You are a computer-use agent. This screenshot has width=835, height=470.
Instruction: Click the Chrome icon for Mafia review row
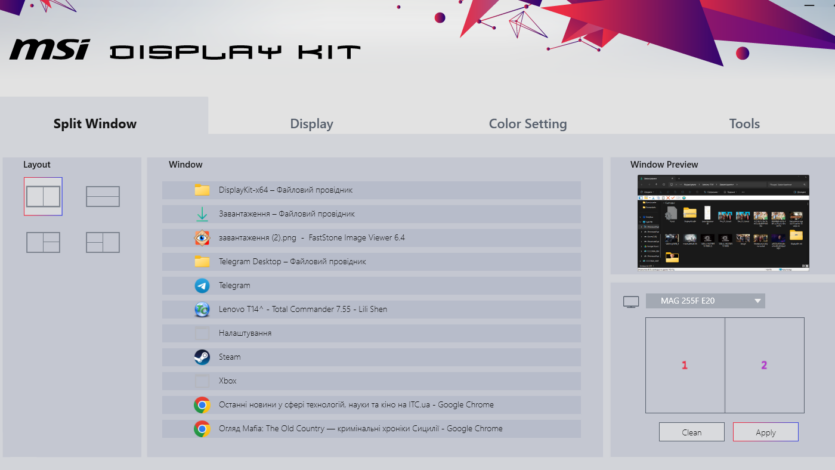202,428
